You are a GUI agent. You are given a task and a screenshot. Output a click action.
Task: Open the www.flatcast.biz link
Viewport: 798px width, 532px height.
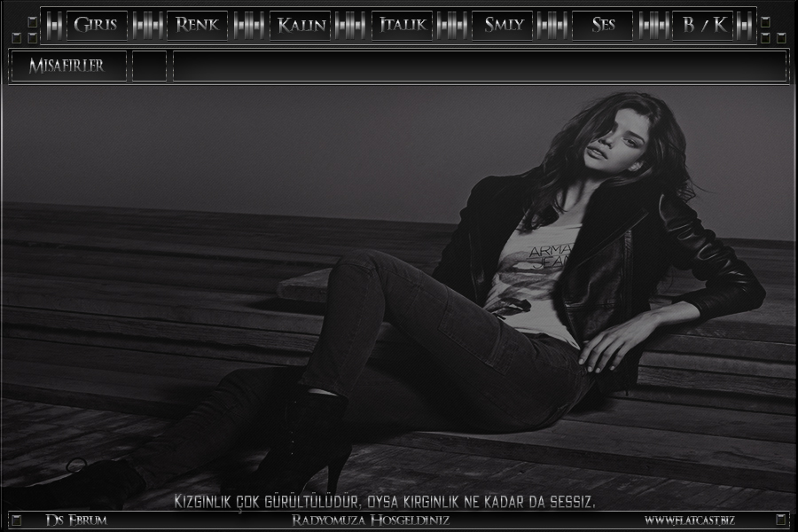689,520
